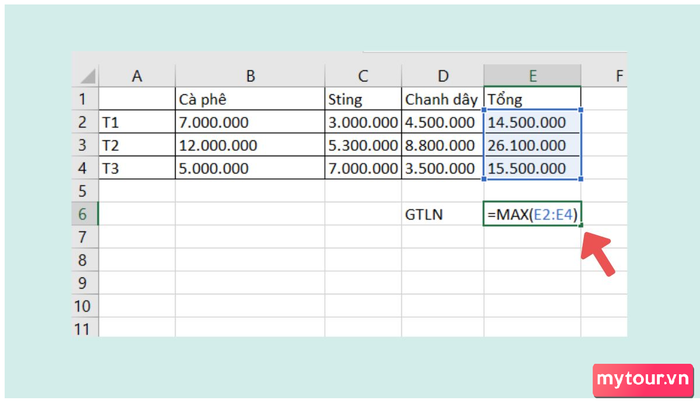Image resolution: width=700 pixels, height=405 pixels.
Task: Click fill handle of the formula cell
Action: click(581, 225)
